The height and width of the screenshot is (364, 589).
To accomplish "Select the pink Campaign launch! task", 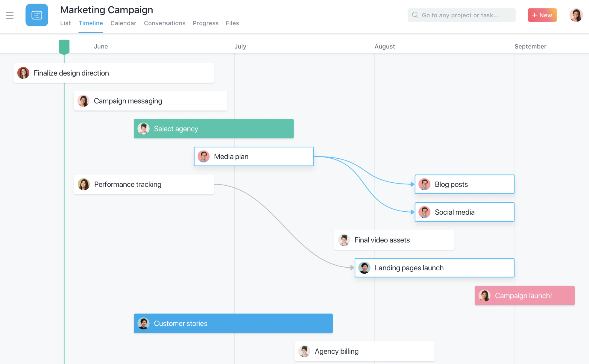I will point(524,296).
